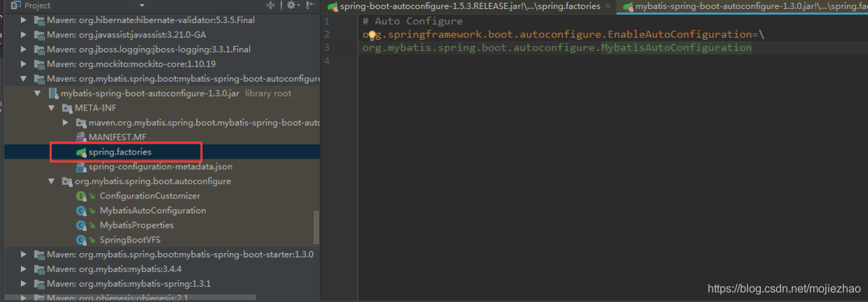Expand maven.org.mybatis.spring.boot folder
Image resolution: width=868 pixels, height=302 pixels.
pos(65,122)
